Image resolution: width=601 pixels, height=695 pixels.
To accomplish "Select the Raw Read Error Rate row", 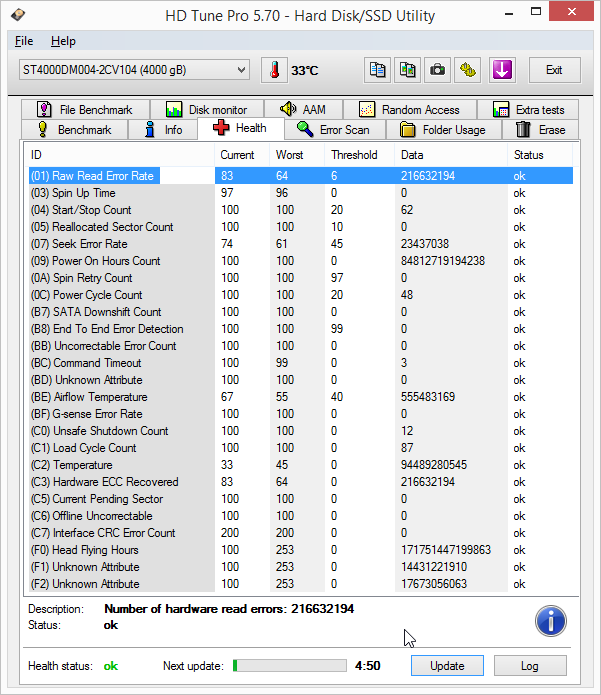I will click(x=301, y=176).
